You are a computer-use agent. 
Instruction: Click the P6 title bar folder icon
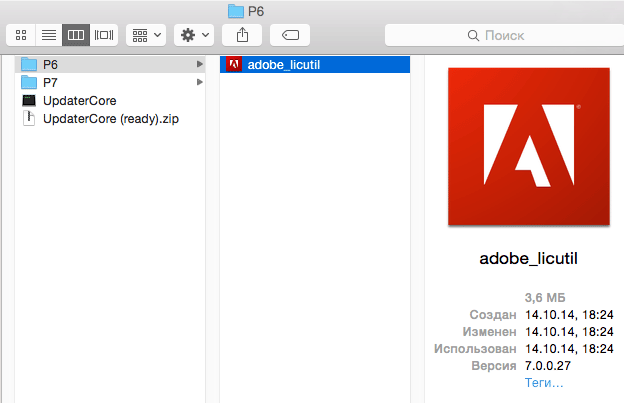[x=236, y=11]
